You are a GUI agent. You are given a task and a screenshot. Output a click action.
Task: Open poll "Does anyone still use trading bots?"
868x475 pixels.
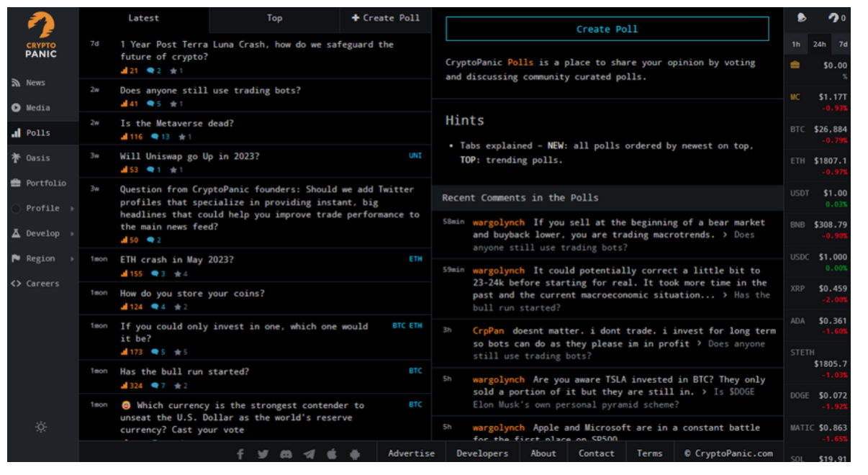(x=211, y=90)
